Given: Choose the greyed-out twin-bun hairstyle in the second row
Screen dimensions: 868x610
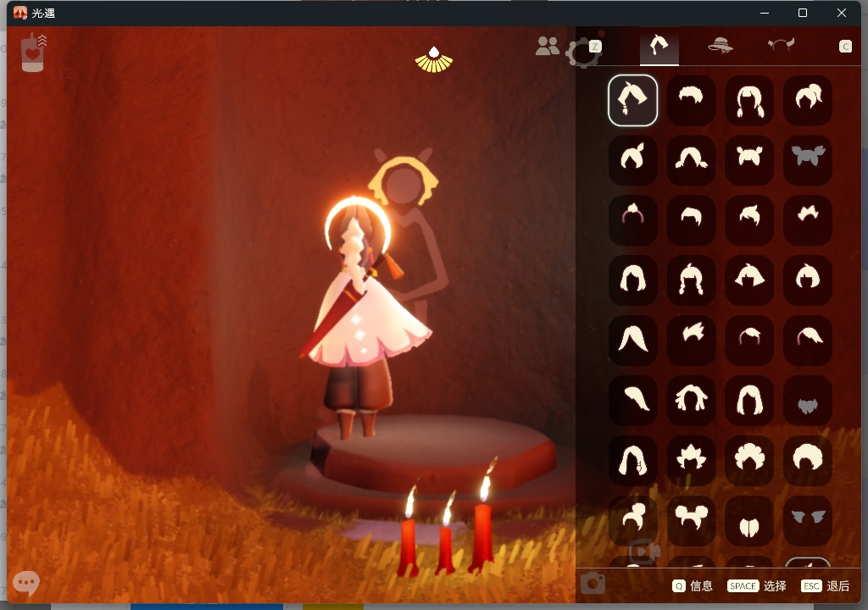Looking at the screenshot, I should (808, 160).
